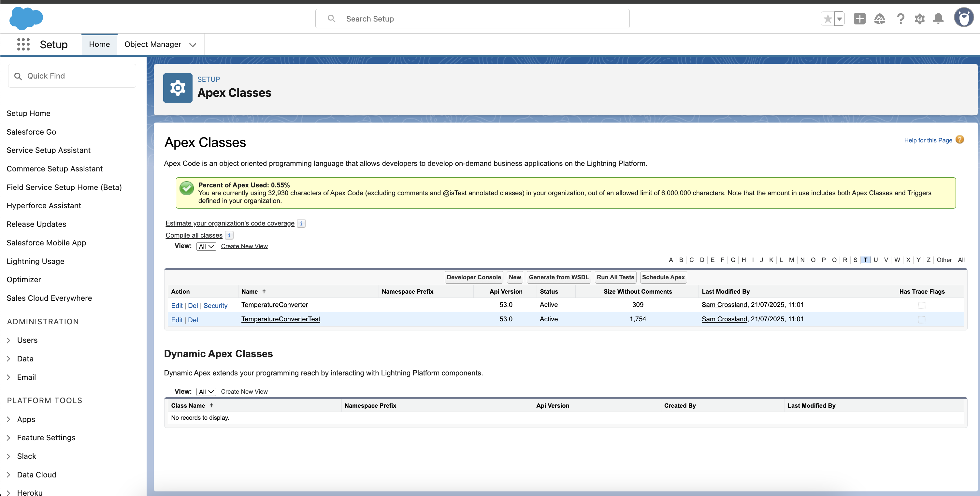Viewport: 980px width, 496px height.
Task: Open the App Launcher grid icon
Action: (23, 44)
